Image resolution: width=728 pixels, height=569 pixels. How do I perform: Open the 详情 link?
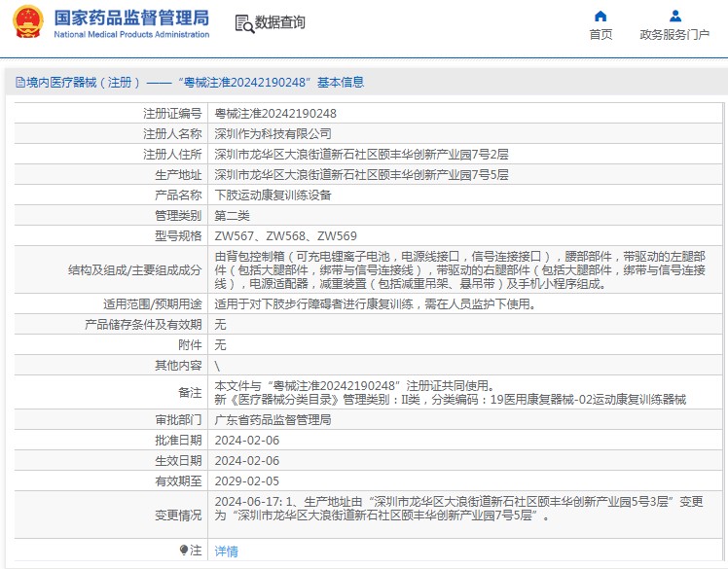(226, 551)
